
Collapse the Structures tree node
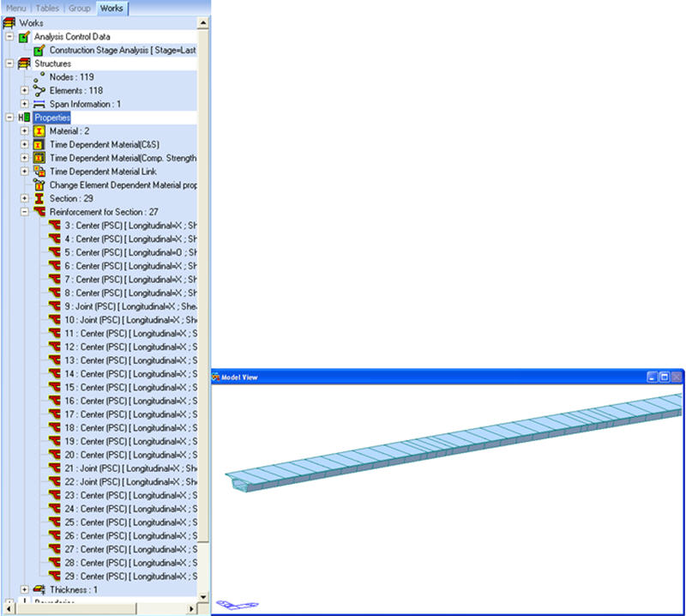pyautogui.click(x=9, y=63)
